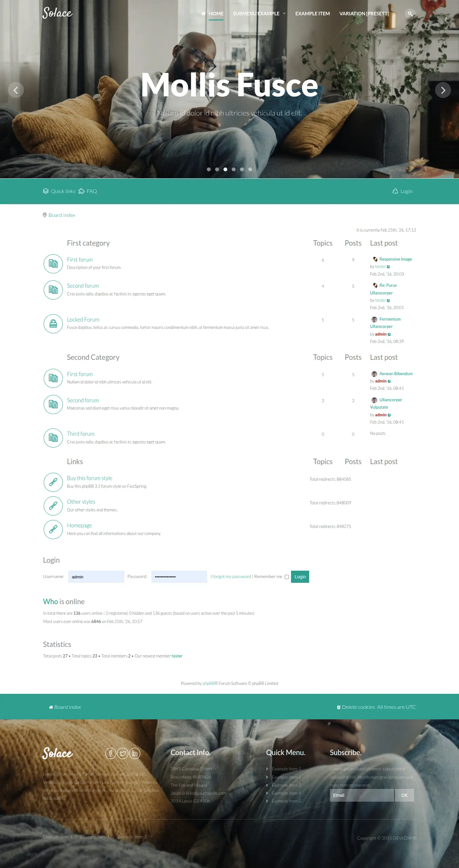This screenshot has height=868, width=459.
Task: Open the Twitter social icon in footer
Action: pos(123,753)
